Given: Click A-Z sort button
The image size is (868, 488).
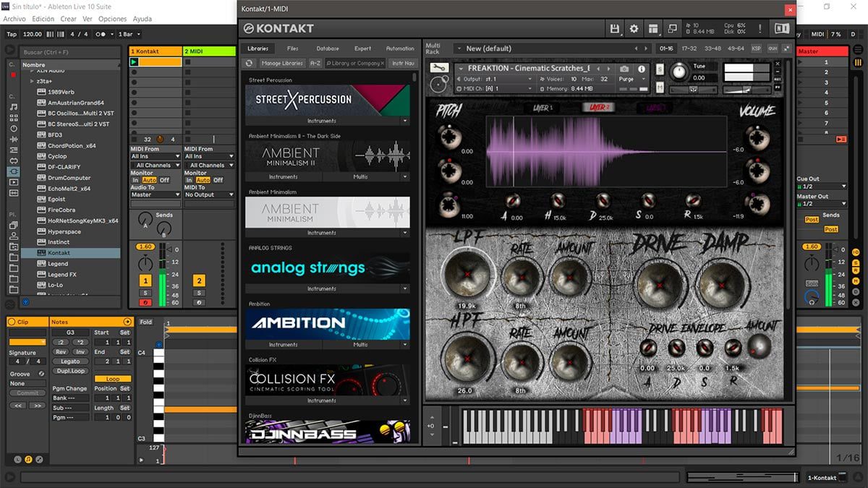Looking at the screenshot, I should (315, 63).
